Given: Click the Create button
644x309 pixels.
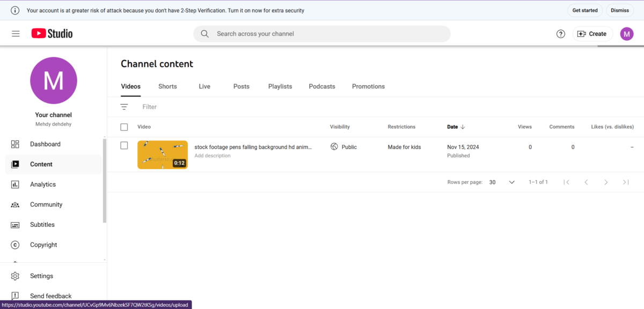Looking at the screenshot, I should point(592,34).
